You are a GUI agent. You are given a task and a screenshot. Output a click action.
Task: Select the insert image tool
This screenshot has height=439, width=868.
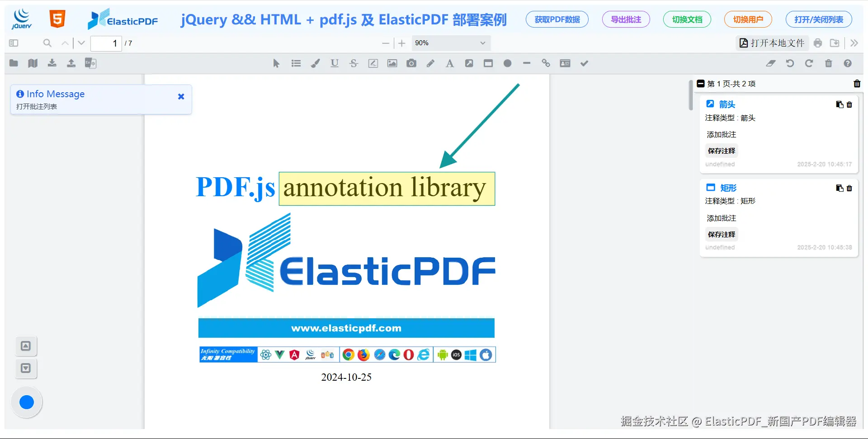tap(392, 63)
